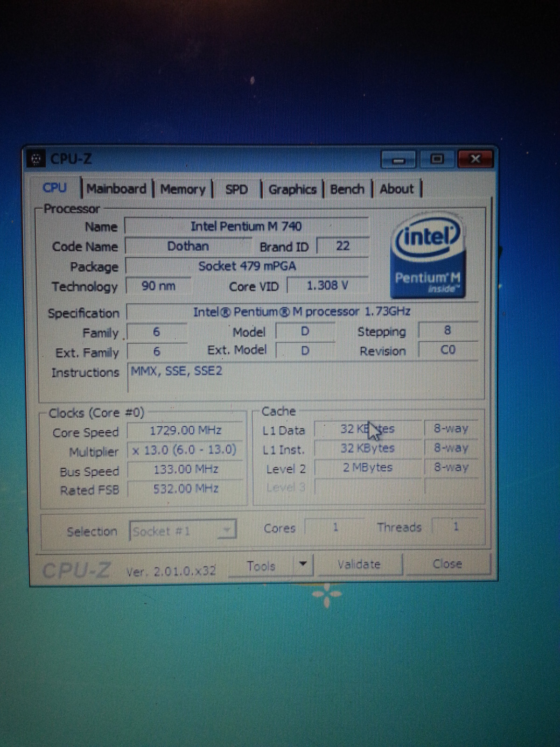The image size is (560, 747).
Task: Click the version text Ver. 2.01.0.x32
Action: point(171,571)
